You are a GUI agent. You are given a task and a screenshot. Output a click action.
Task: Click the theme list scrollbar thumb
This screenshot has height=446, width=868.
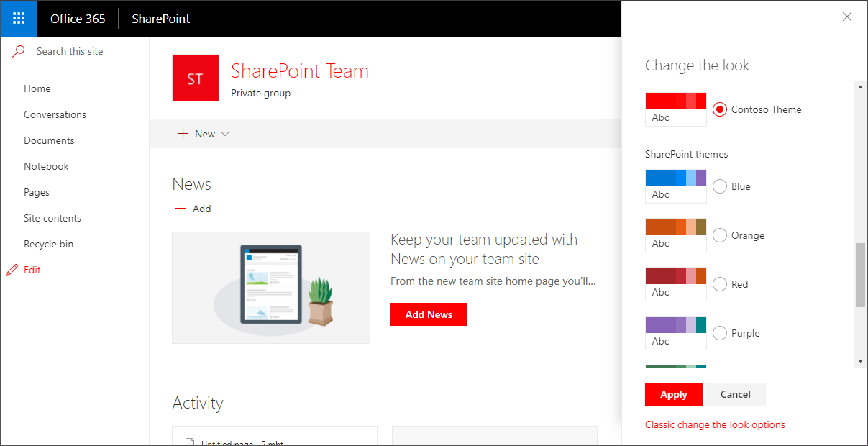click(860, 275)
